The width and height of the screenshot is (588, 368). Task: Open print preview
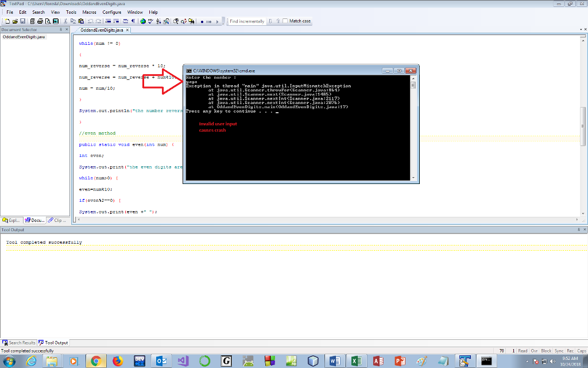[48, 21]
